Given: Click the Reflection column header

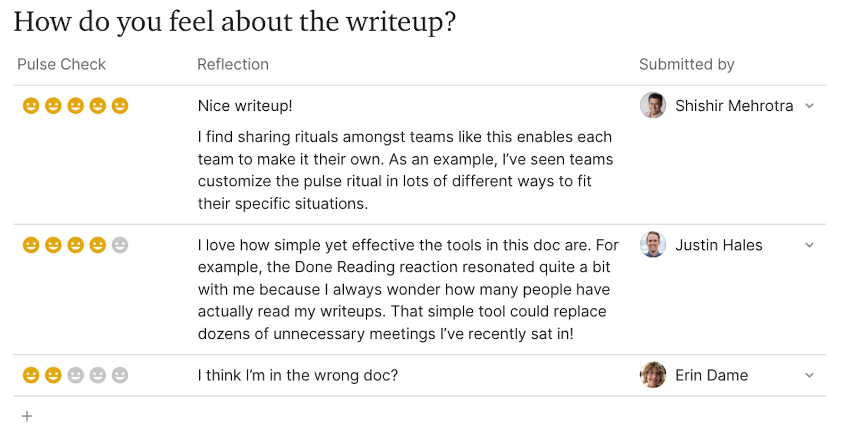Looking at the screenshot, I should pyautogui.click(x=233, y=64).
